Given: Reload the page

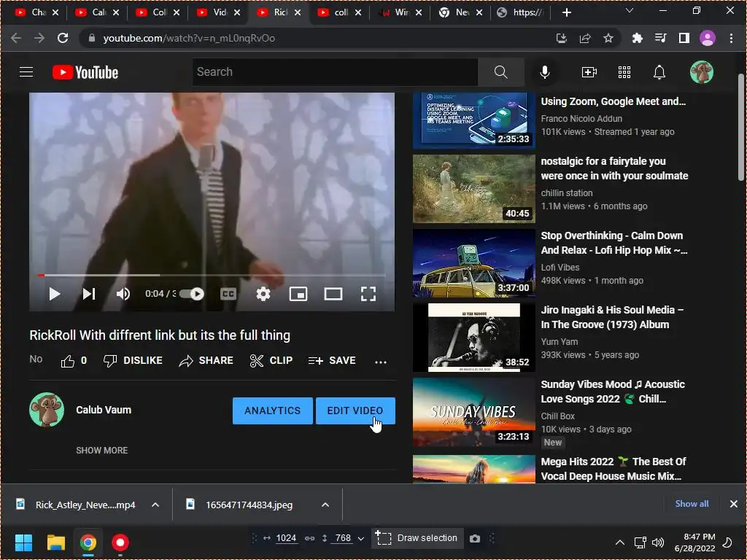Looking at the screenshot, I should [x=63, y=38].
